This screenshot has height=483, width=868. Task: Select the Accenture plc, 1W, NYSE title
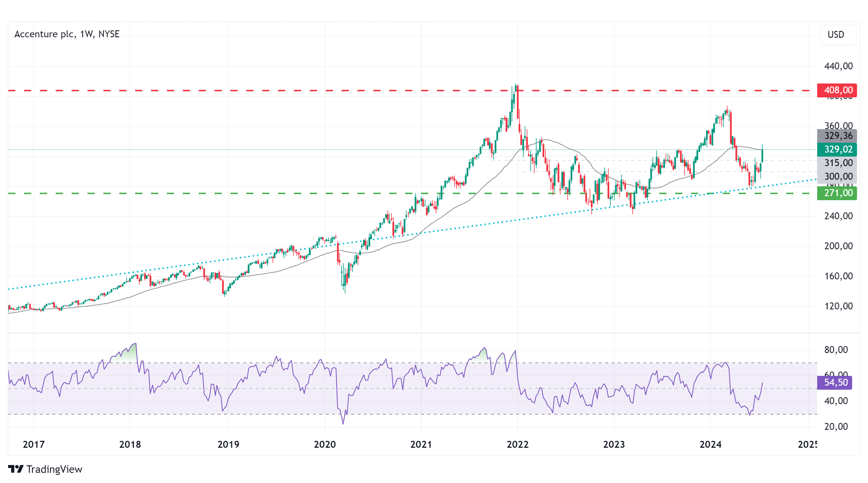[x=67, y=34]
